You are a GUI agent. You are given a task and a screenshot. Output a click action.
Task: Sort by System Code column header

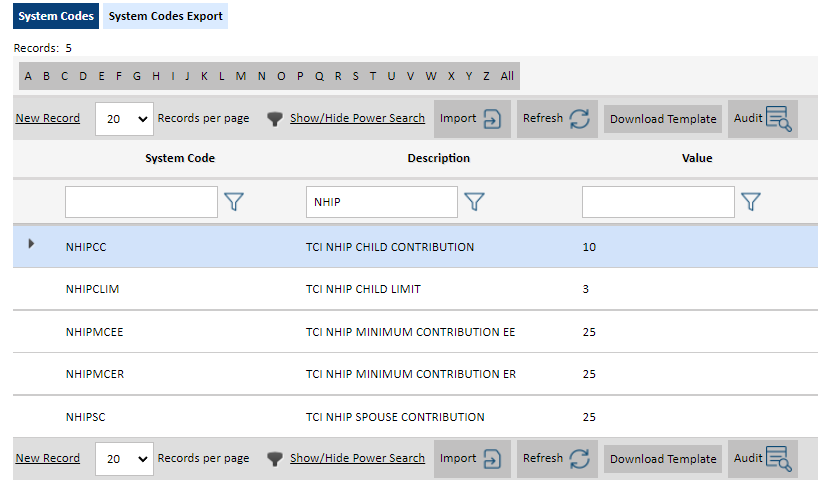[180, 158]
